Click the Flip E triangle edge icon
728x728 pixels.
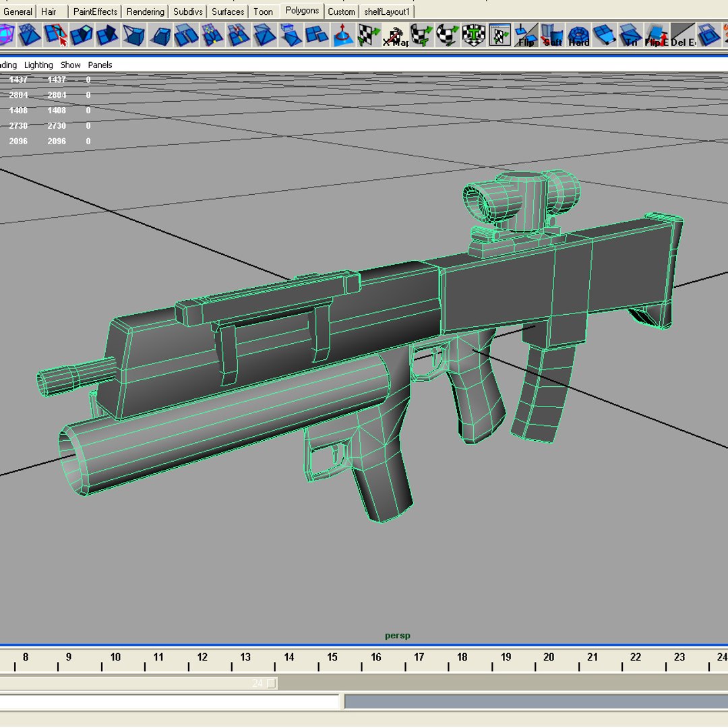click(656, 35)
